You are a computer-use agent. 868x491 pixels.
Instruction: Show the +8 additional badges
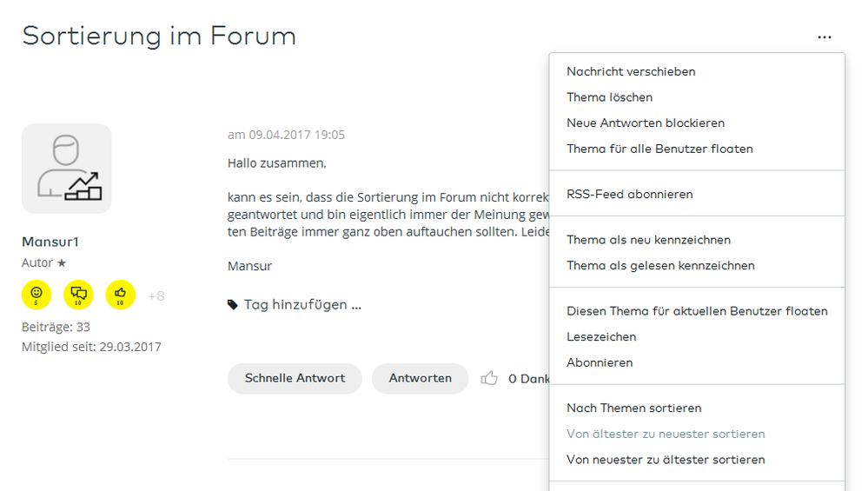click(x=156, y=296)
